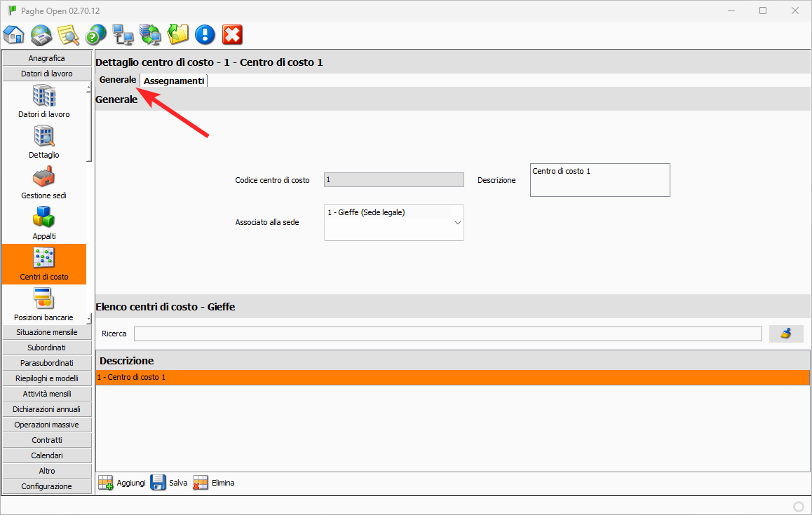Click the database sync icon in toolbar

[x=150, y=34]
